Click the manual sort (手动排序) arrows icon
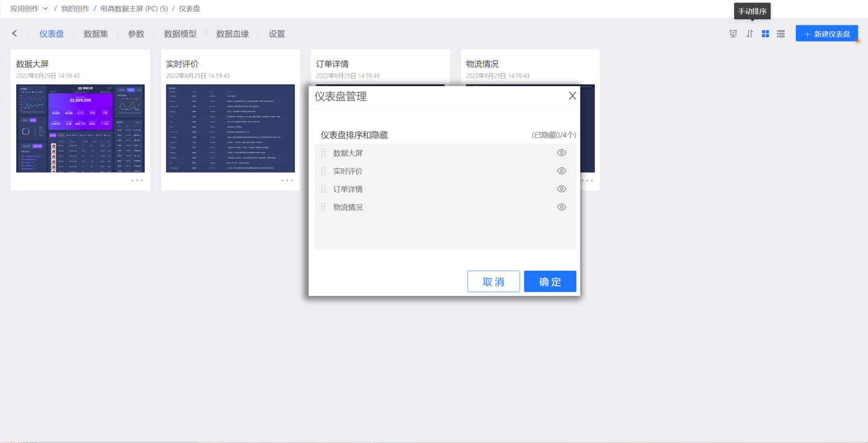This screenshot has height=443, width=868. [x=749, y=34]
